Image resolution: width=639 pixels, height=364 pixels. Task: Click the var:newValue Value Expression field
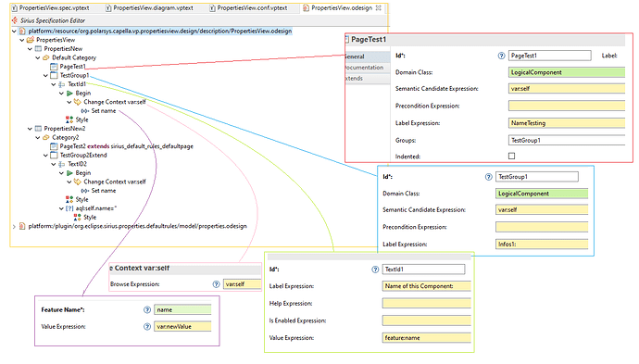(x=182, y=327)
